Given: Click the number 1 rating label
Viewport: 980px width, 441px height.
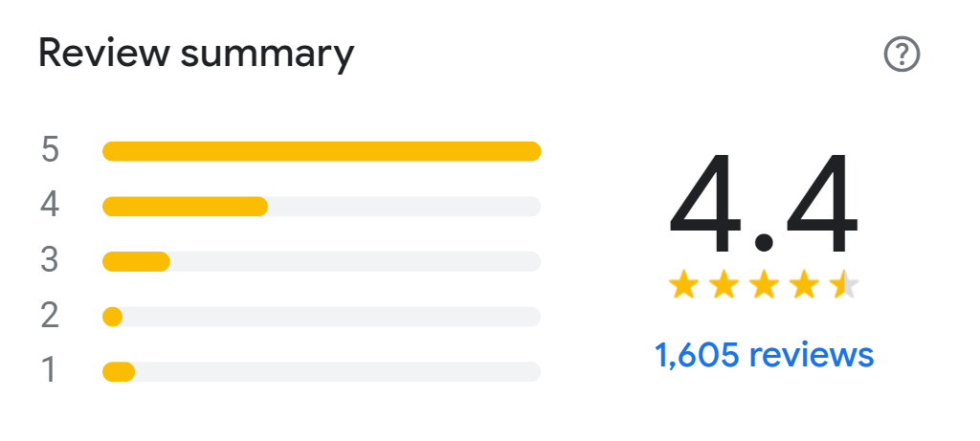Looking at the screenshot, I should [x=51, y=370].
